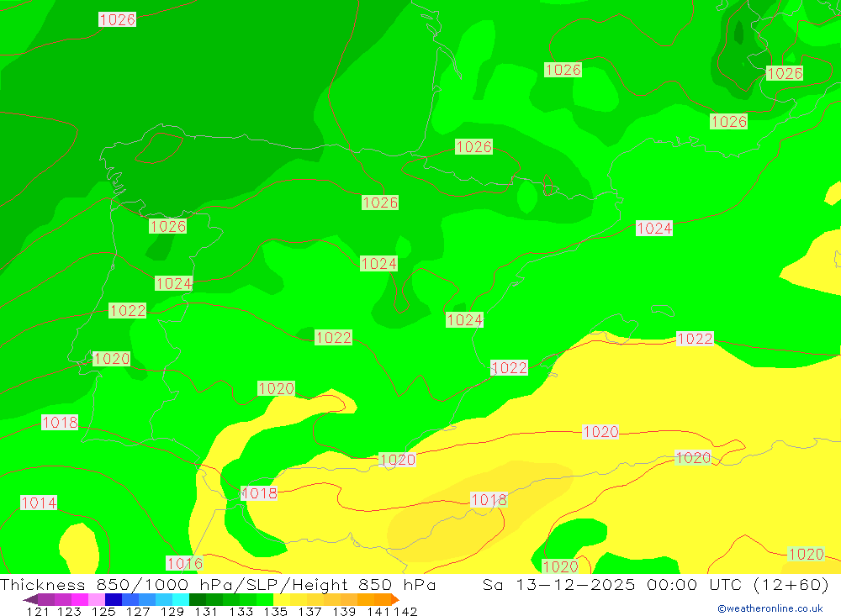Viewport: 841px width, 616px height.
Task: Click the legend value 141
Action: pos(378,611)
